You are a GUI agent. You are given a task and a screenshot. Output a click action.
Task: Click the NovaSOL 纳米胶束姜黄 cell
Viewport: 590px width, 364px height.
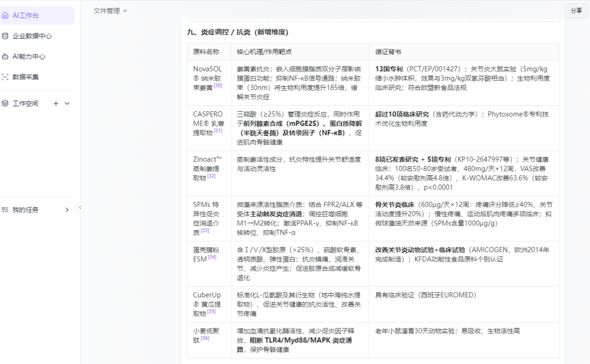click(209, 83)
